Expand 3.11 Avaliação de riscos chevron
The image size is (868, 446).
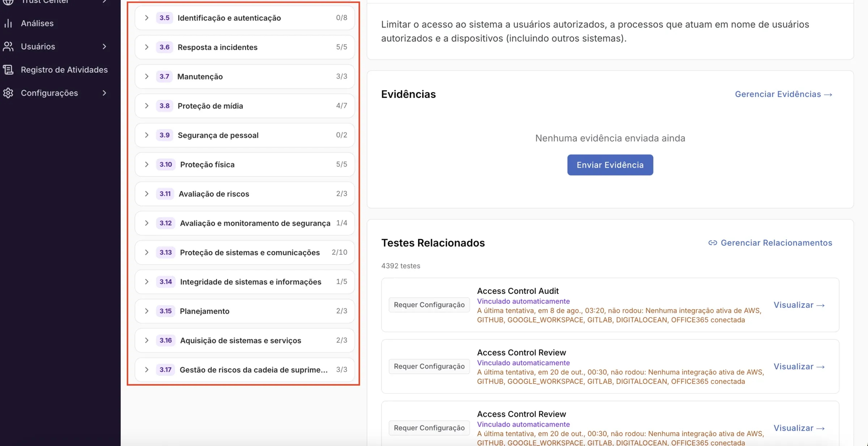(x=146, y=194)
